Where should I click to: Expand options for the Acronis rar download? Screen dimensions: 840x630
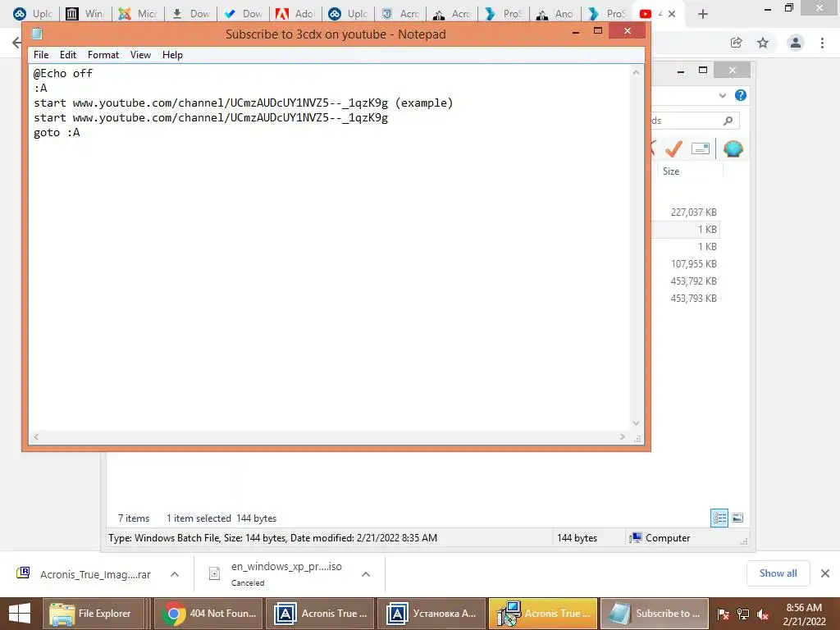point(175,574)
